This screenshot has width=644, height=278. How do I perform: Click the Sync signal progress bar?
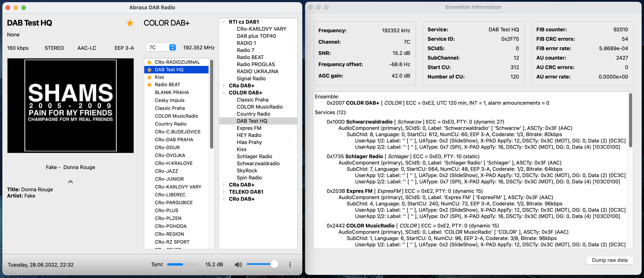[182, 264]
